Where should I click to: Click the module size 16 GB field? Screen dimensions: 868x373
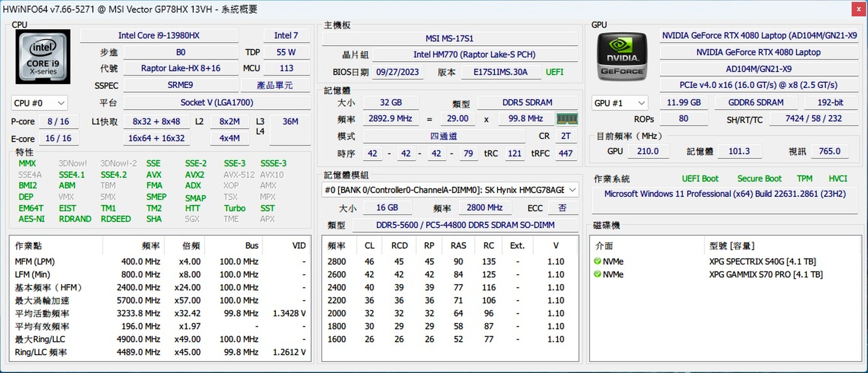(387, 208)
